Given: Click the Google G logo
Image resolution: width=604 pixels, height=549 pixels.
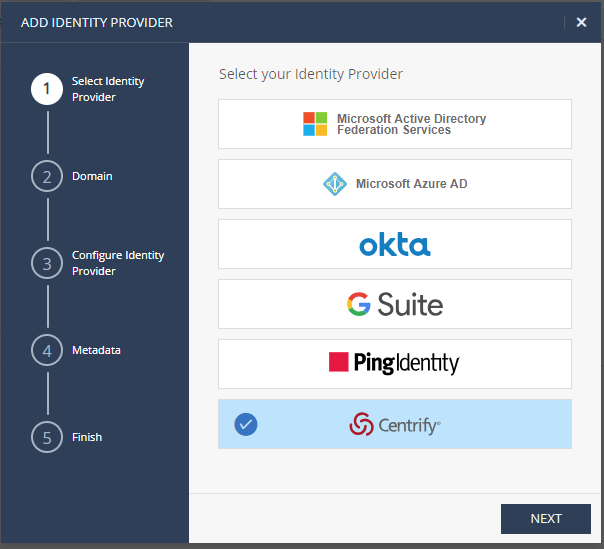Looking at the screenshot, I should (359, 304).
